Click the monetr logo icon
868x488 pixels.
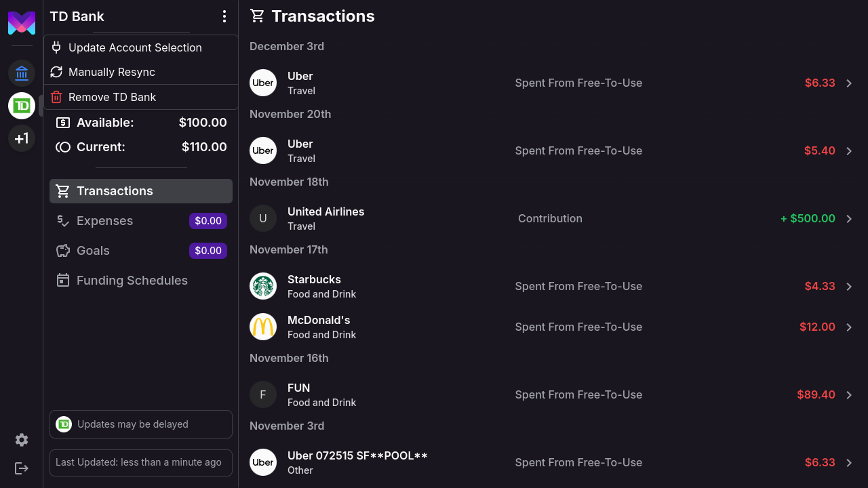22,23
